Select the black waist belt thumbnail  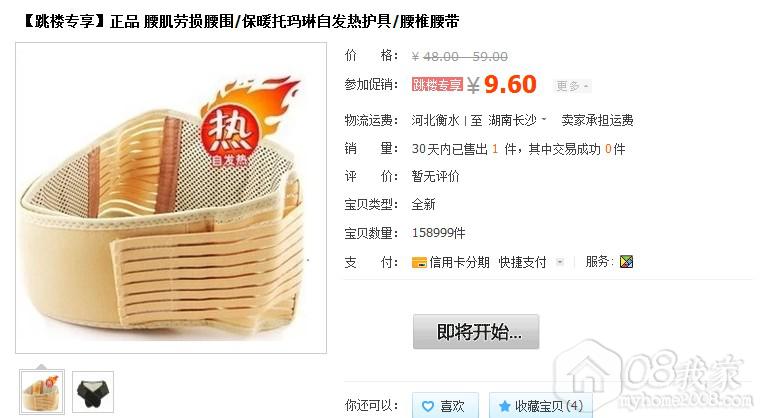[x=93, y=392]
